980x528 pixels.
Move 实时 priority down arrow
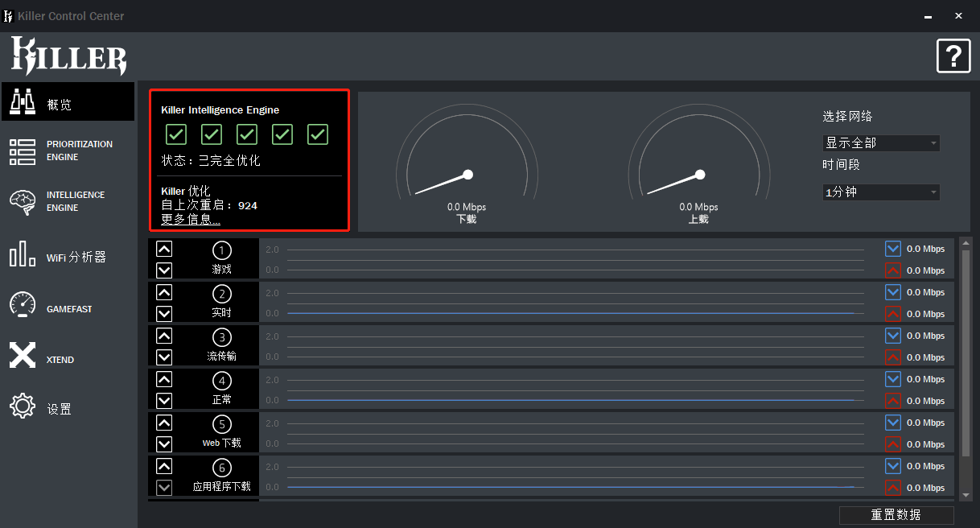pyautogui.click(x=164, y=313)
